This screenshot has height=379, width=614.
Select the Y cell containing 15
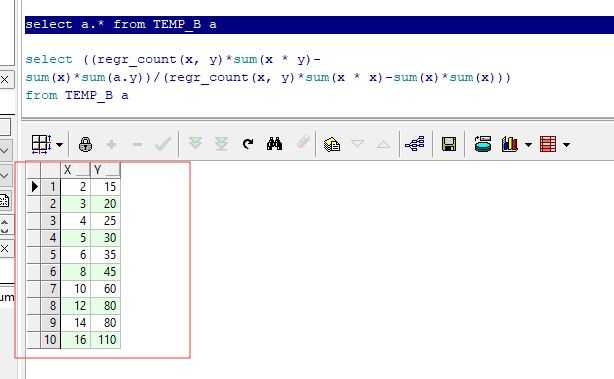pyautogui.click(x=105, y=186)
